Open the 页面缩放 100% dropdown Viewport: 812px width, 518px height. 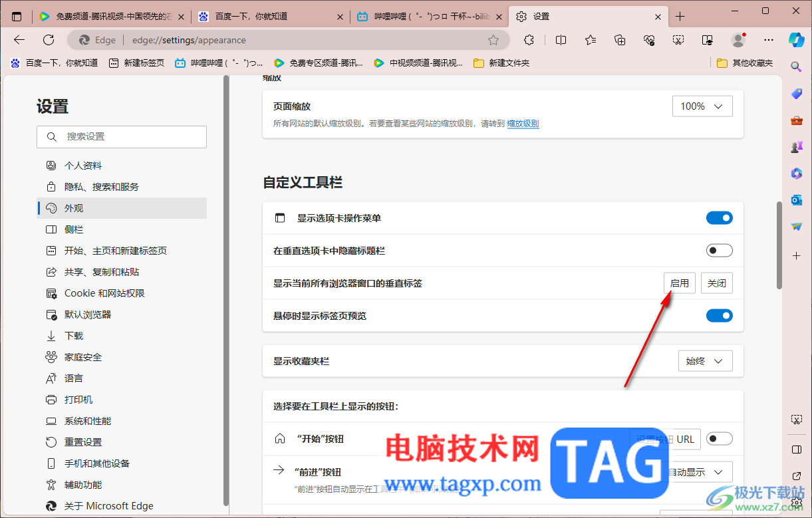[702, 106]
